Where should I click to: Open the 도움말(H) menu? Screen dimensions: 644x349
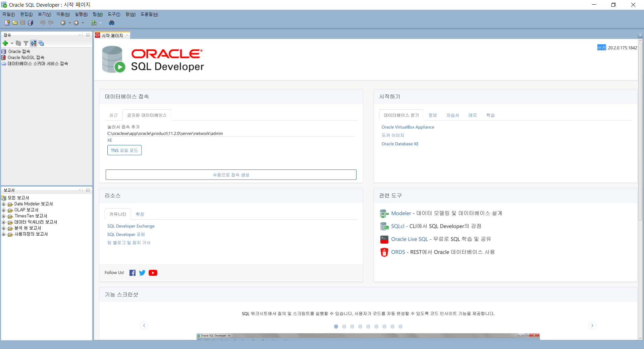click(149, 14)
